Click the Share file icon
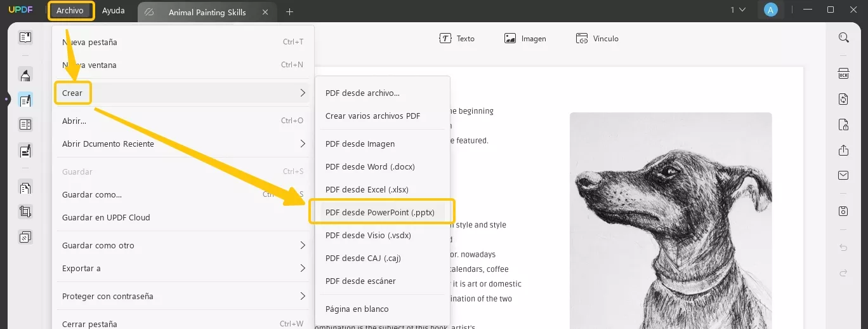 click(843, 150)
